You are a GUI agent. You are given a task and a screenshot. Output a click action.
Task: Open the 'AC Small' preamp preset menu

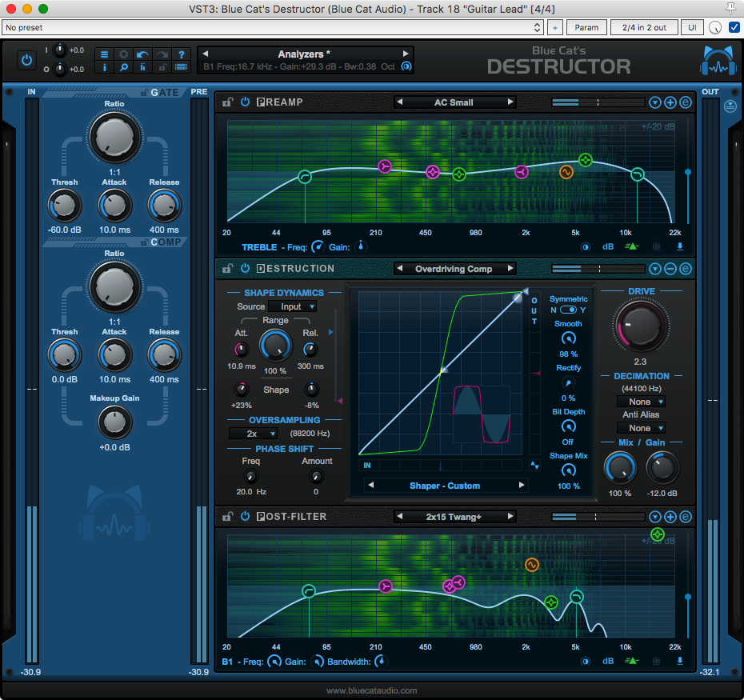pos(454,102)
